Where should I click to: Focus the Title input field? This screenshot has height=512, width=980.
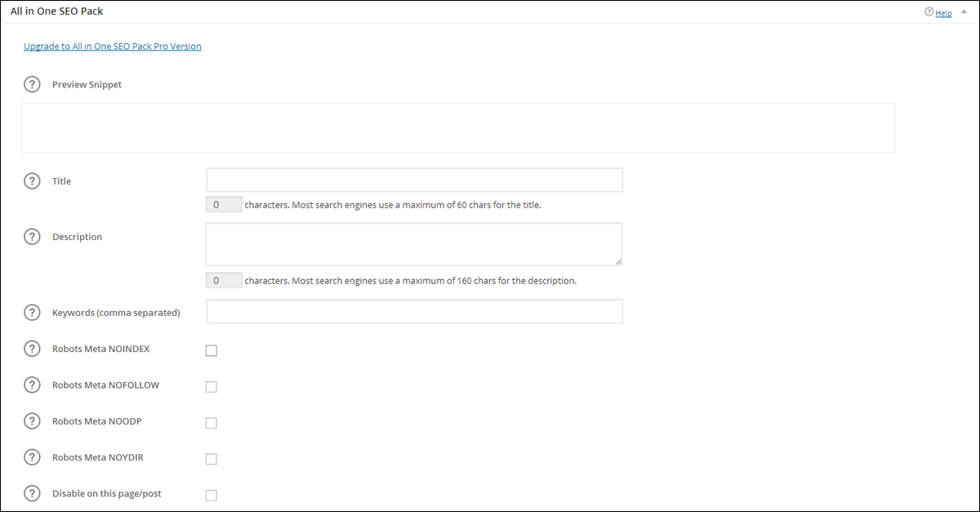coord(415,180)
